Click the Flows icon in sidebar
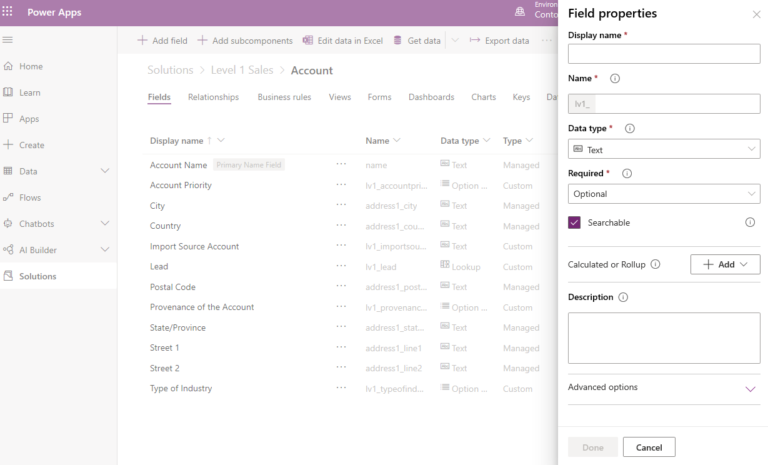Screen dimensions: 768x465 click(x=8, y=197)
